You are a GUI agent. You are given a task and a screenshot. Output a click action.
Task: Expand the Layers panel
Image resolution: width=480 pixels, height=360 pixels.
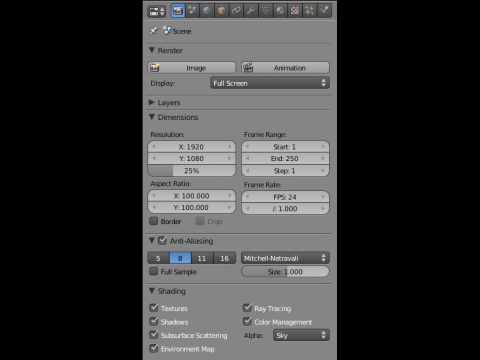click(x=152, y=102)
